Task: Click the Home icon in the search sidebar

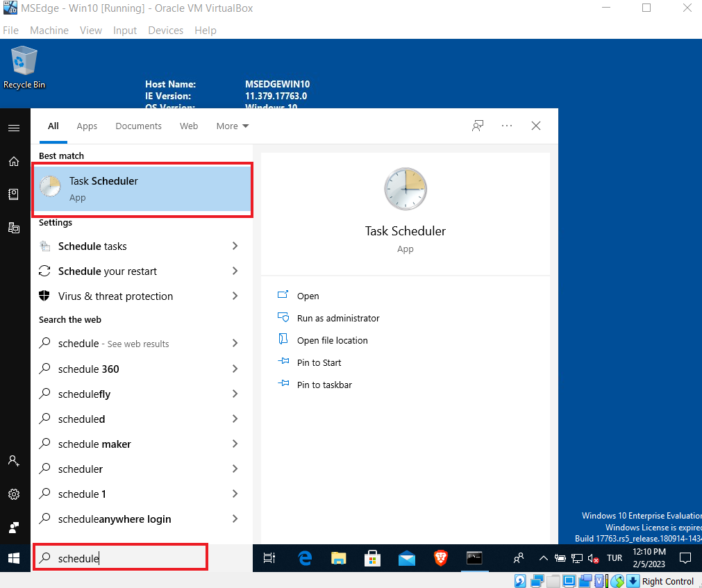Action: pyautogui.click(x=14, y=161)
